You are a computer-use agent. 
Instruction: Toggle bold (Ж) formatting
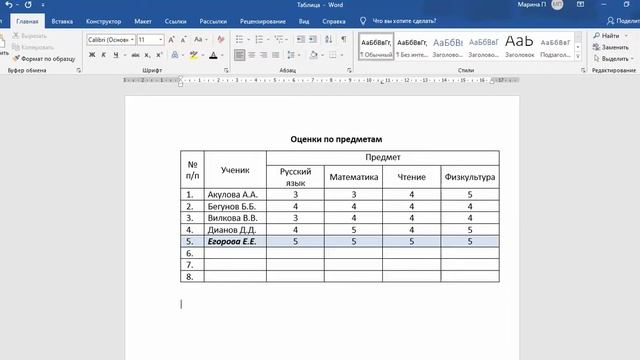(x=92, y=55)
